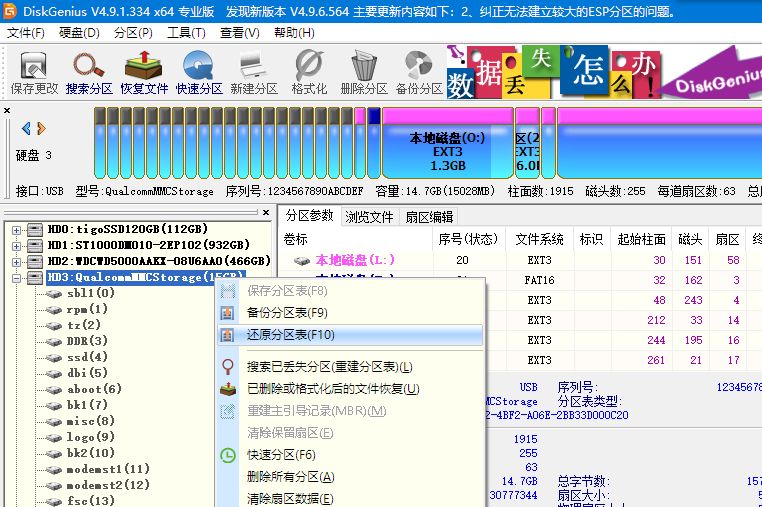
Task: Click the 备份分区 toolbar icon
Action: click(x=419, y=73)
